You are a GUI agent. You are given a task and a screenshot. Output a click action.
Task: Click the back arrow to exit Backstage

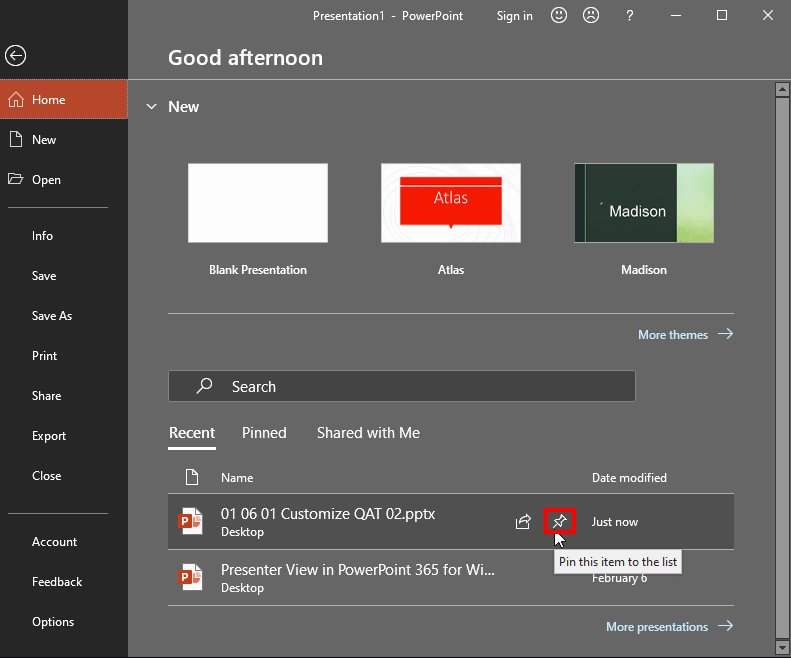pos(16,57)
